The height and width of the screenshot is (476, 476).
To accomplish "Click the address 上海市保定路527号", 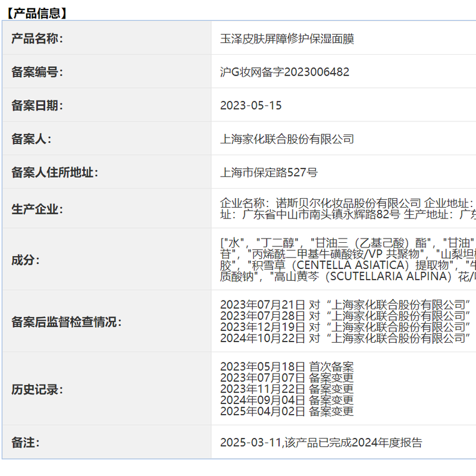I will 268,173.
